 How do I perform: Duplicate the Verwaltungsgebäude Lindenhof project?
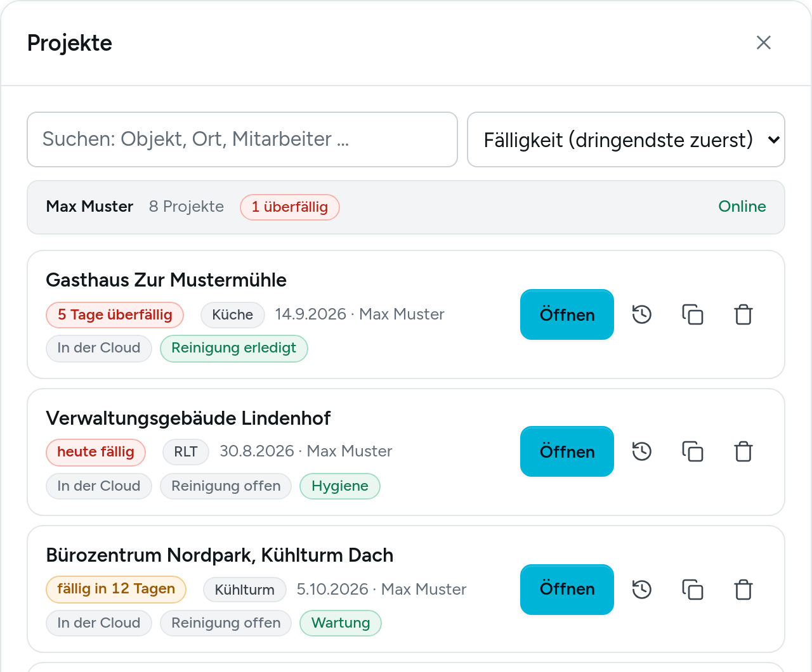[693, 451]
